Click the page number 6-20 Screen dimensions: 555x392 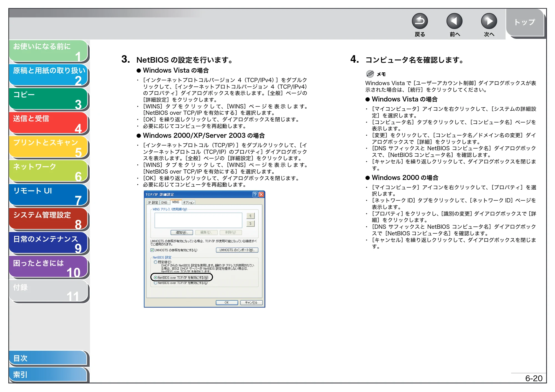[534, 378]
